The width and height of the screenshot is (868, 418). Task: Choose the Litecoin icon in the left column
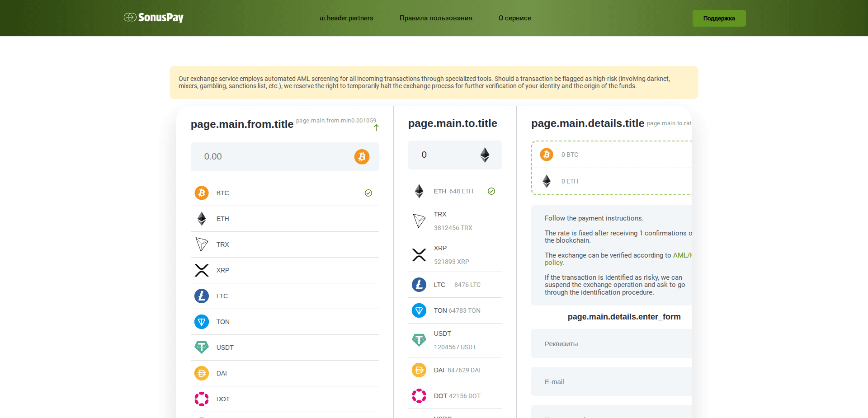tap(201, 296)
